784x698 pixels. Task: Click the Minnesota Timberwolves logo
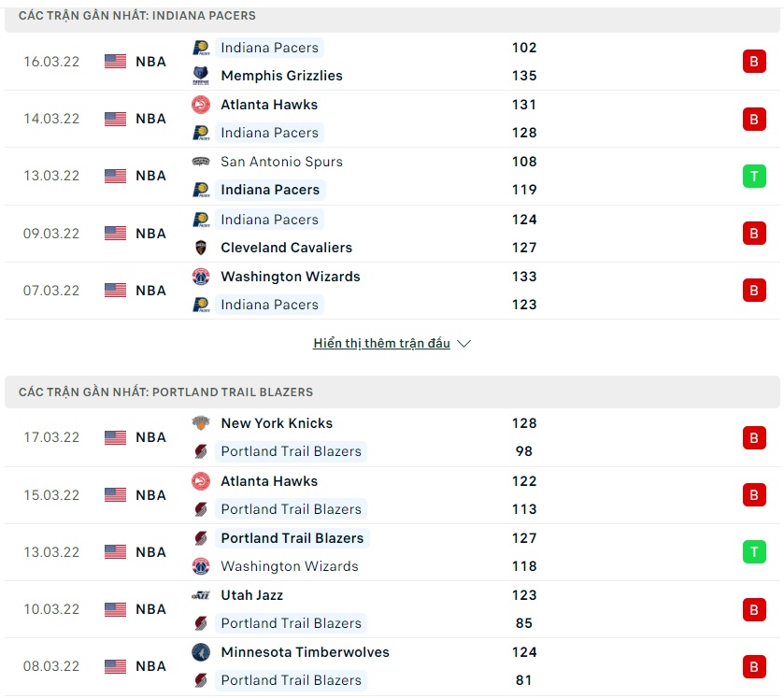pos(201,652)
